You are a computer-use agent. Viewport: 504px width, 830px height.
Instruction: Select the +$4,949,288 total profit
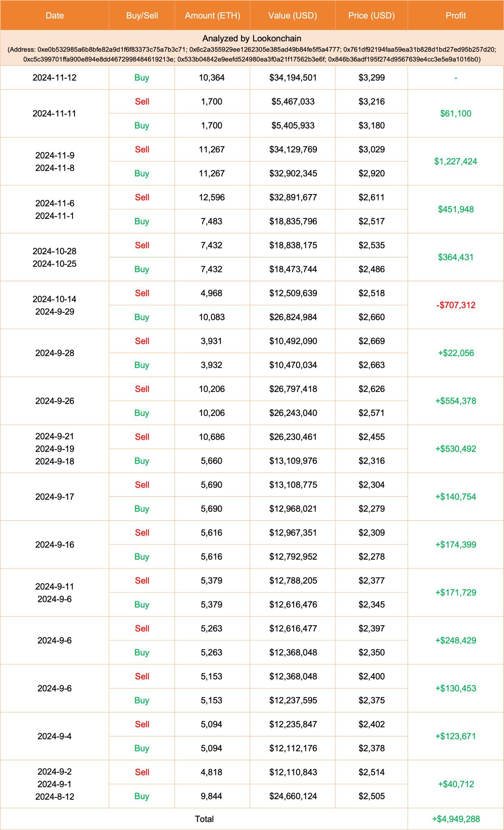456,819
